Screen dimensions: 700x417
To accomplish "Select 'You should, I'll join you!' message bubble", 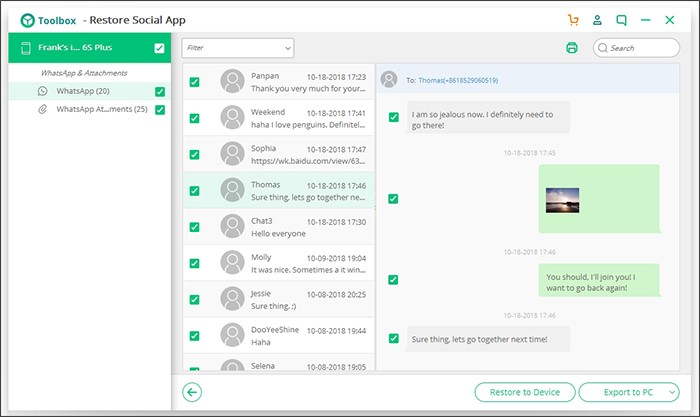I will click(x=599, y=280).
